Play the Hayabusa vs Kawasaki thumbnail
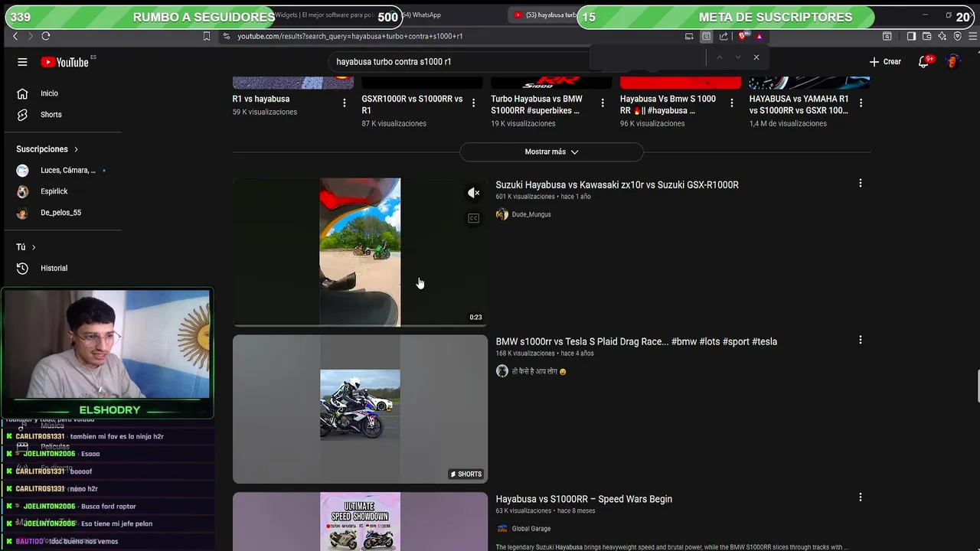This screenshot has width=980, height=551. (360, 252)
